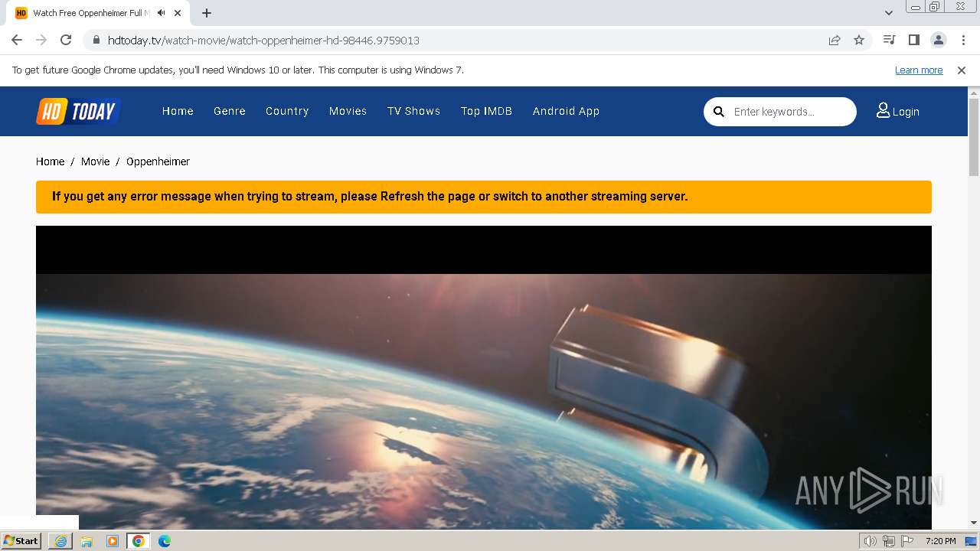The image size is (980, 551).
Task: Click the Action Center flag icon
Action: tap(906, 541)
